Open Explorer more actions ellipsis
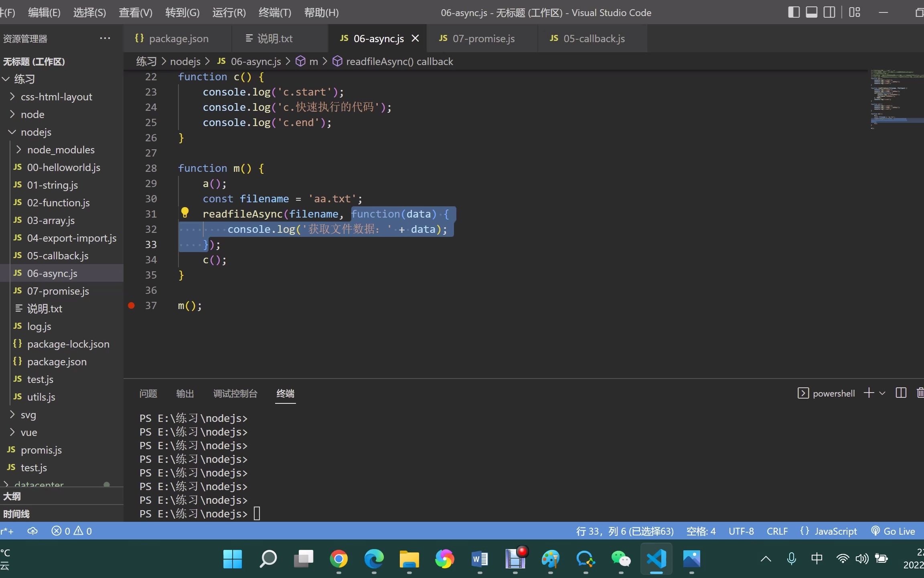 tap(105, 39)
